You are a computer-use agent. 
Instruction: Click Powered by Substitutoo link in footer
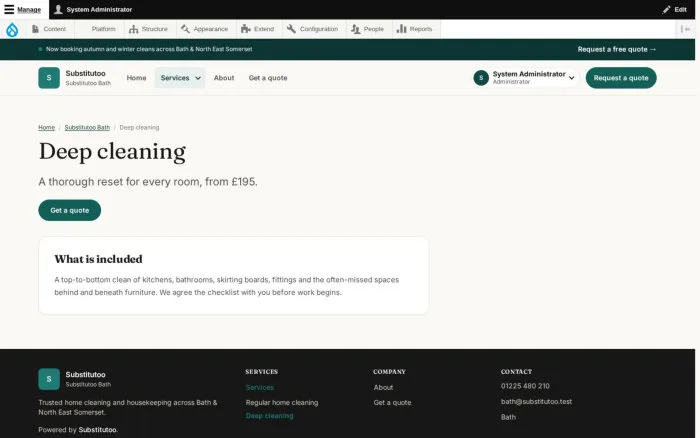[97, 430]
